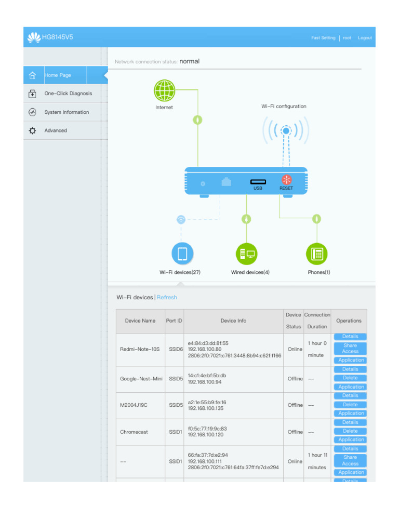Screen dimensions: 399x532
Task: Open One-Click Diagnosis menu
Action: tap(65, 94)
